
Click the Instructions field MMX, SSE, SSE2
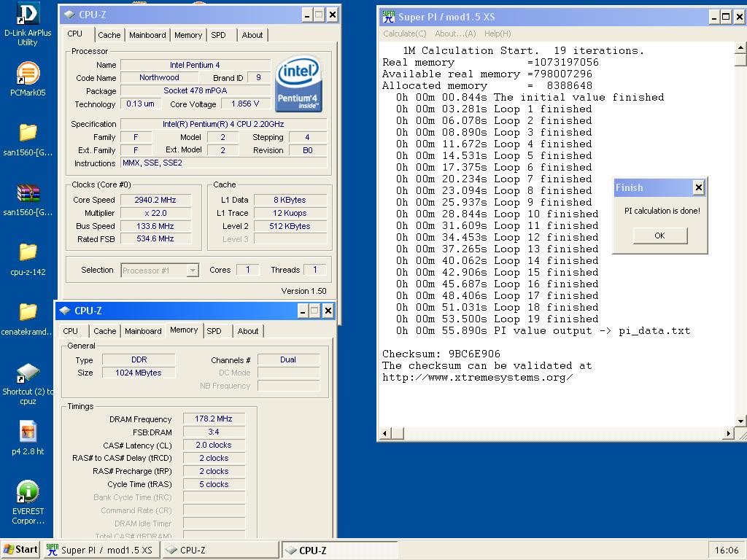coord(224,163)
